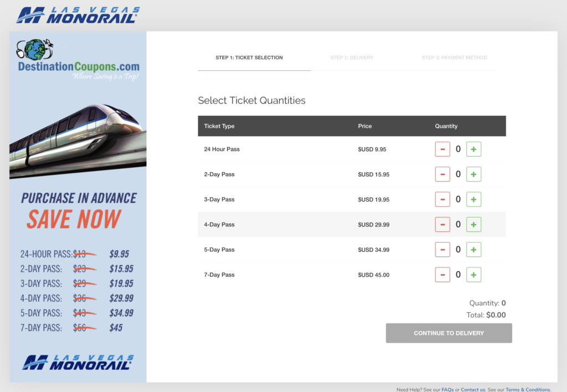Click Continue to Delivery button

coord(449,333)
